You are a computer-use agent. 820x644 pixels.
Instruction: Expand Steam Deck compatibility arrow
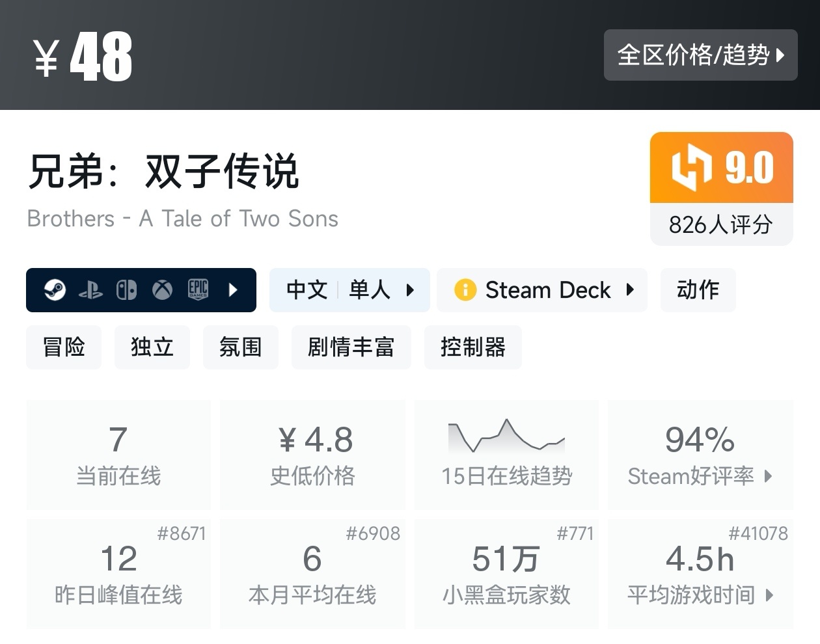tap(629, 289)
